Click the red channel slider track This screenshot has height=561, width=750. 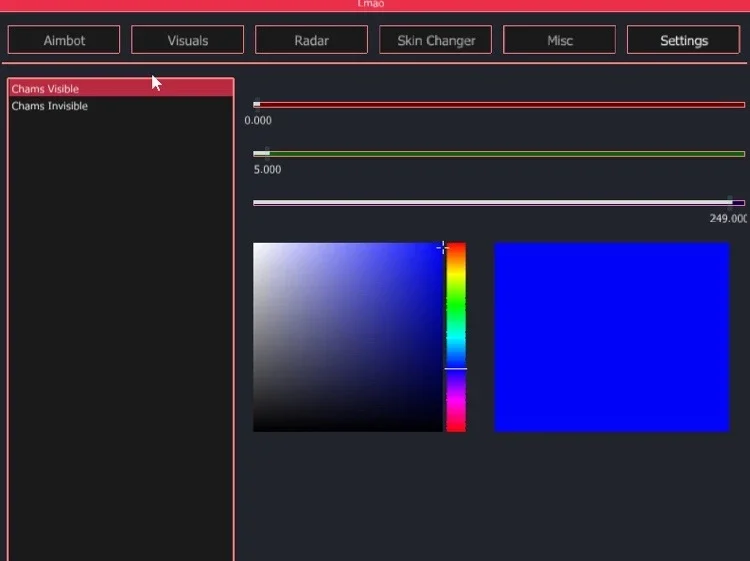click(499, 104)
